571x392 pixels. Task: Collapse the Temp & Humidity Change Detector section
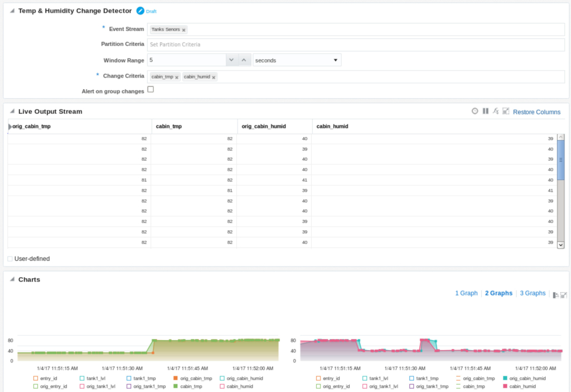click(x=12, y=11)
